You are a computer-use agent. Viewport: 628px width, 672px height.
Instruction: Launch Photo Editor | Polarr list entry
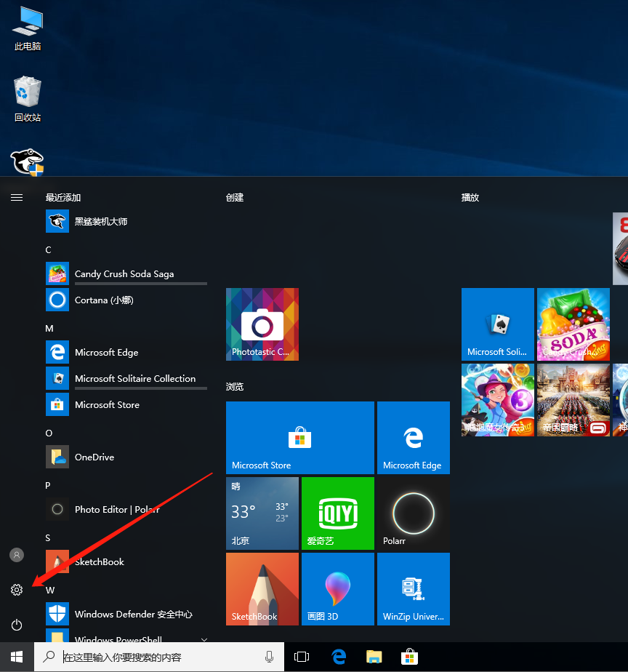tap(126, 509)
